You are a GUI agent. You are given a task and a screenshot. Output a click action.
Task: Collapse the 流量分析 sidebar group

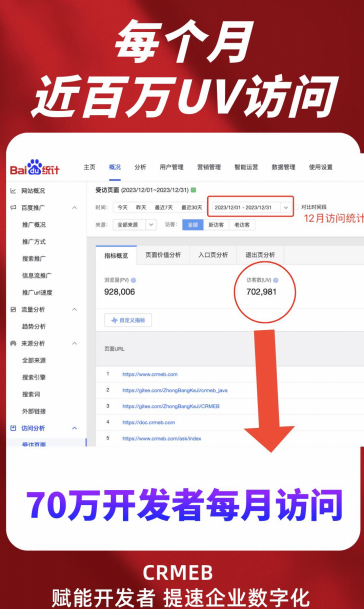click(75, 310)
